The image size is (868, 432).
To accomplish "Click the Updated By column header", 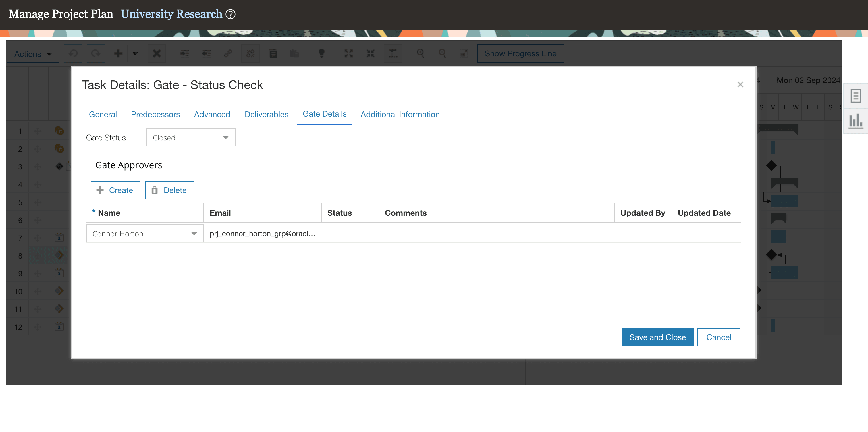I will 643,213.
